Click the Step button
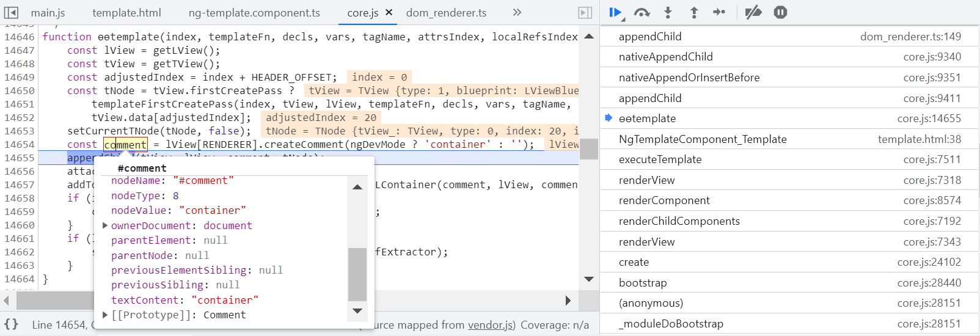 pyautogui.click(x=720, y=12)
